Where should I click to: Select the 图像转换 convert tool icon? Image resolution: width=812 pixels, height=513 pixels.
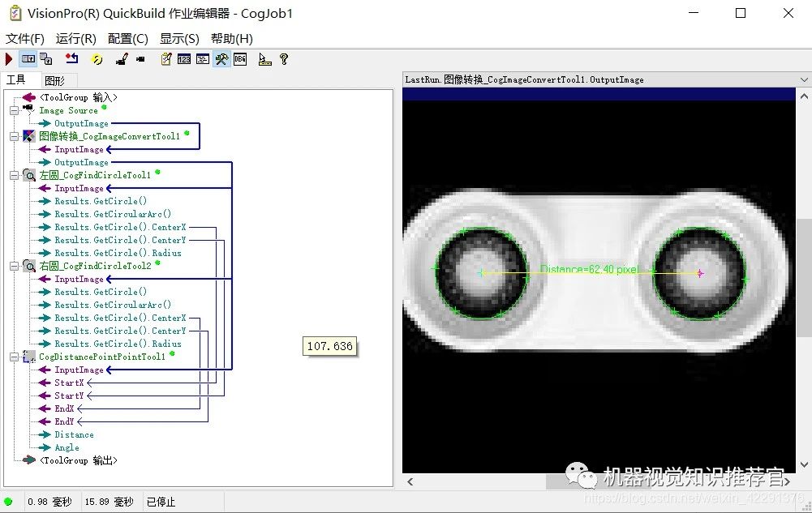[29, 136]
